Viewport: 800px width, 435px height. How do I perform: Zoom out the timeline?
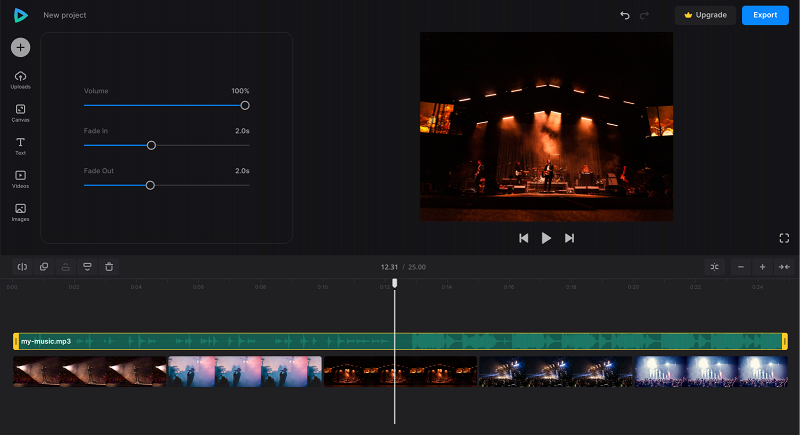[741, 267]
